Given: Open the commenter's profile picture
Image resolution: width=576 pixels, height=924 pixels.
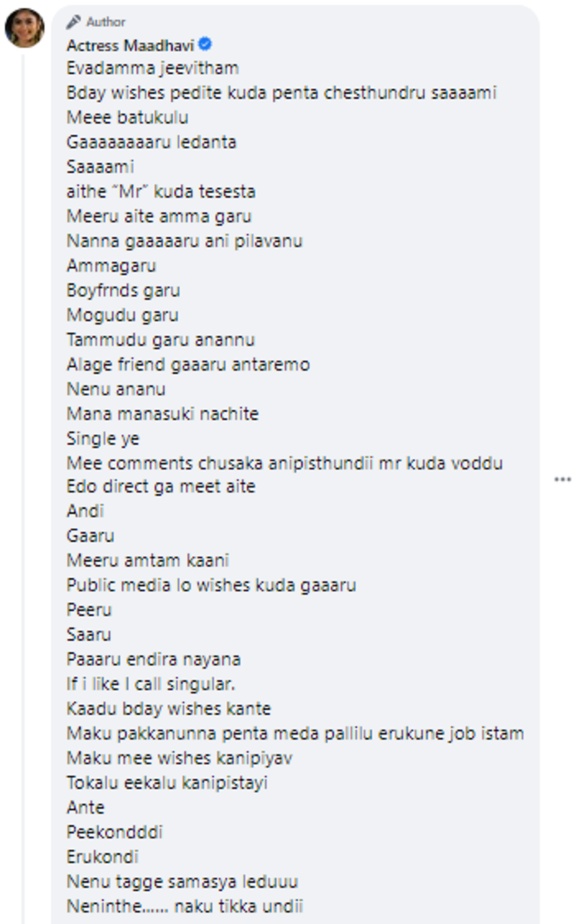Looking at the screenshot, I should click(25, 28).
